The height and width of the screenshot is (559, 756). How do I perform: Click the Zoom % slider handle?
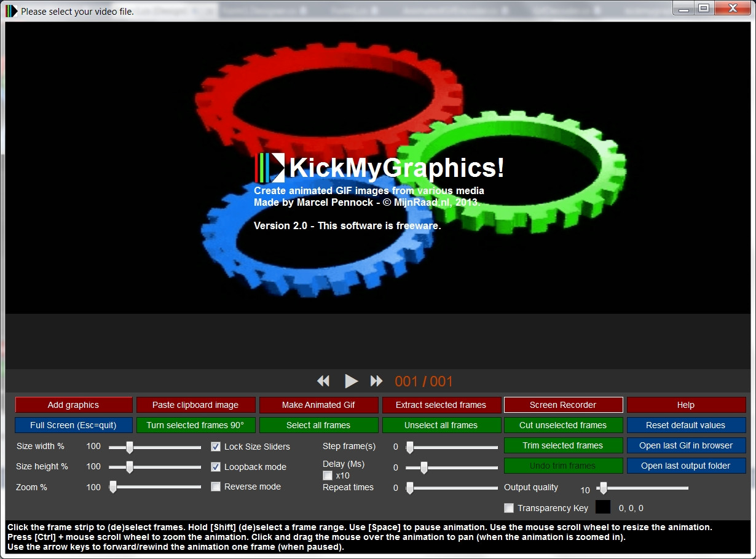click(x=113, y=487)
